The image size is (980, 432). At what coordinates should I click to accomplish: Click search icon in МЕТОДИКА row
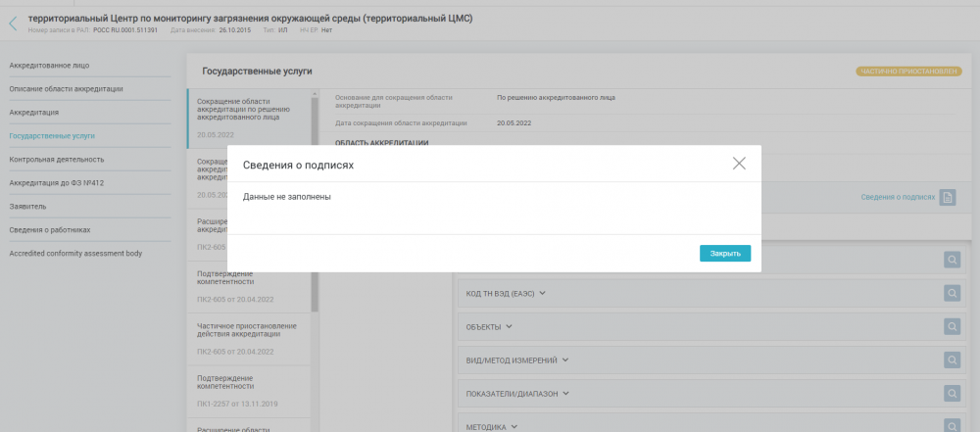[952, 425]
